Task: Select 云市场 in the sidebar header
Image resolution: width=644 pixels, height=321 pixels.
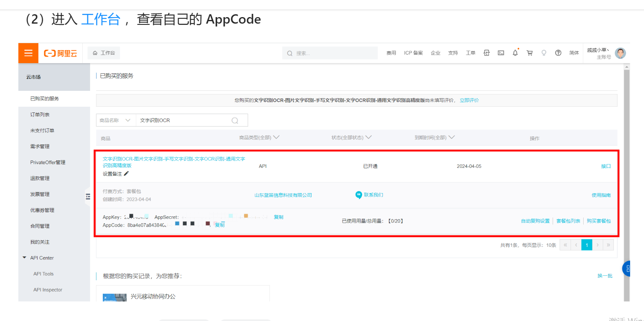Action: point(33,77)
